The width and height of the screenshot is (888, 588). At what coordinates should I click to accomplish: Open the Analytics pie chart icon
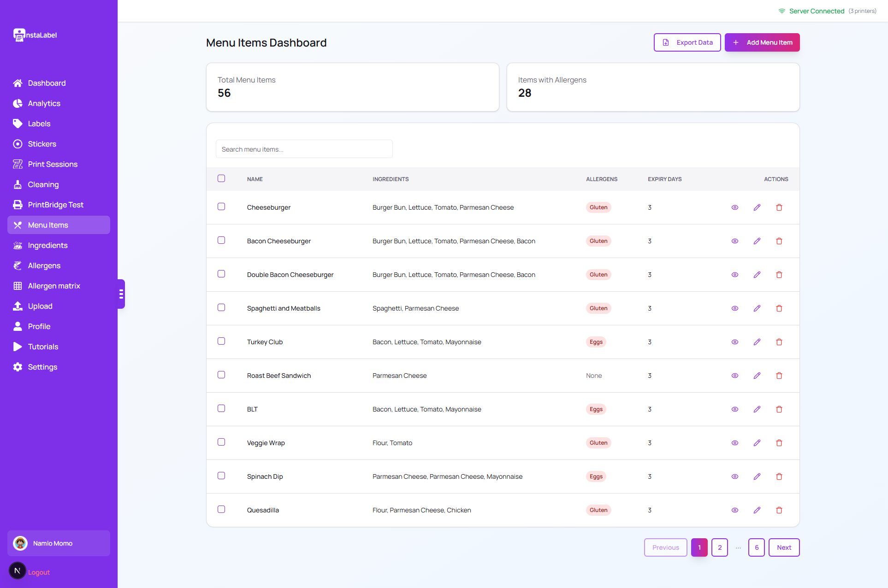[18, 103]
